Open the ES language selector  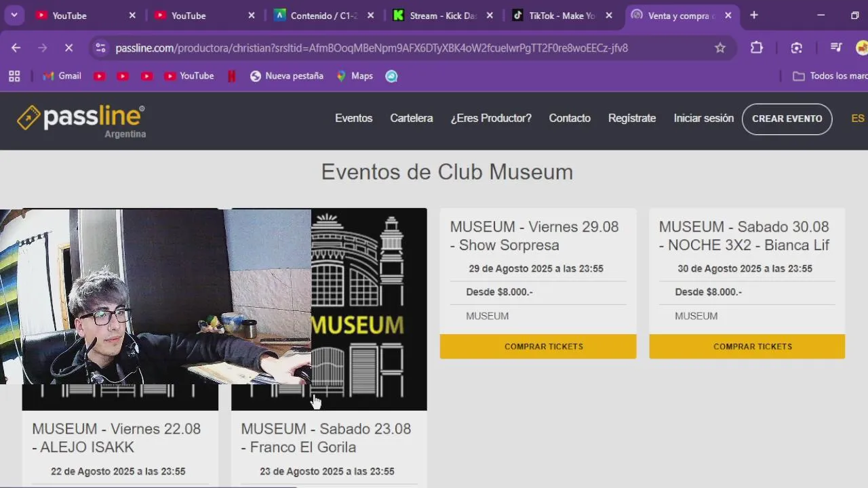[858, 118]
